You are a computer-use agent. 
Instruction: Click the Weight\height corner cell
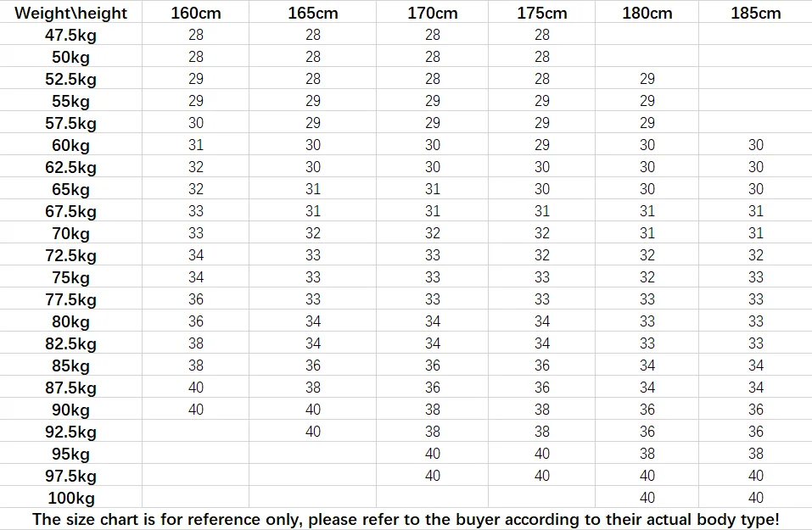pos(71,13)
